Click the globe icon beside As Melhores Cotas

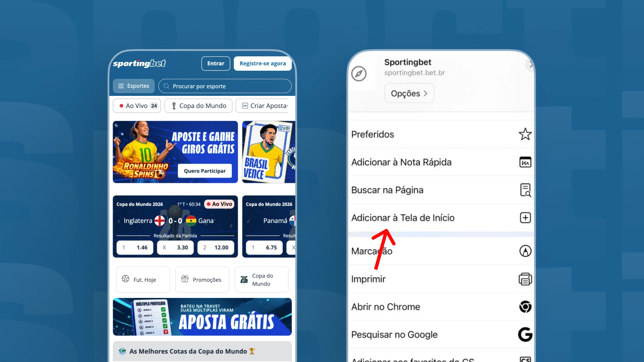pyautogui.click(x=122, y=351)
